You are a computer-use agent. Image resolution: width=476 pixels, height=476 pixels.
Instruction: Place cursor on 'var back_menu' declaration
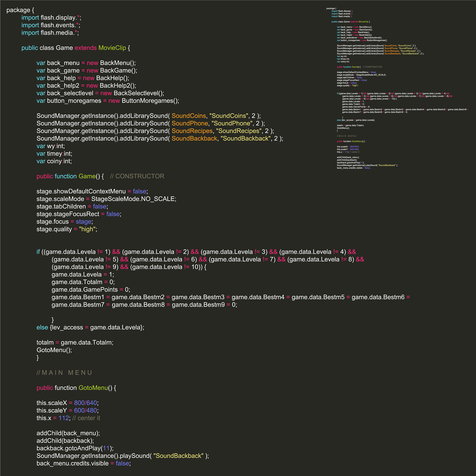(58, 63)
